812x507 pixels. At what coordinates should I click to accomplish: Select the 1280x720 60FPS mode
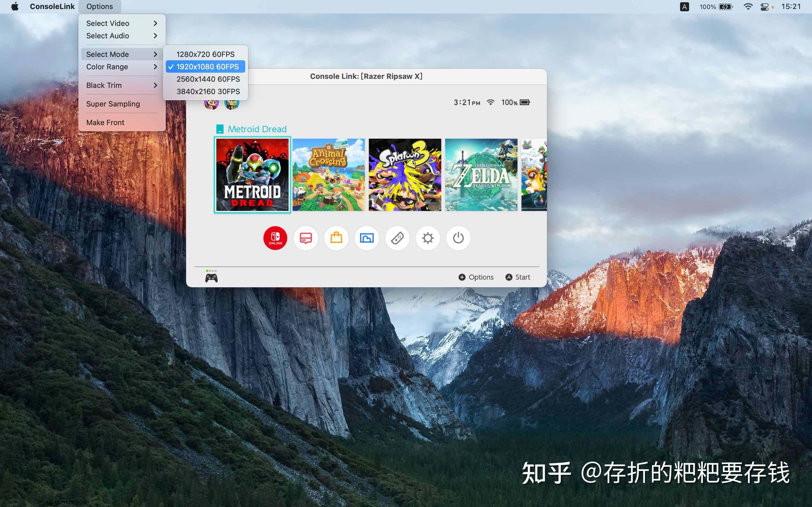[205, 54]
